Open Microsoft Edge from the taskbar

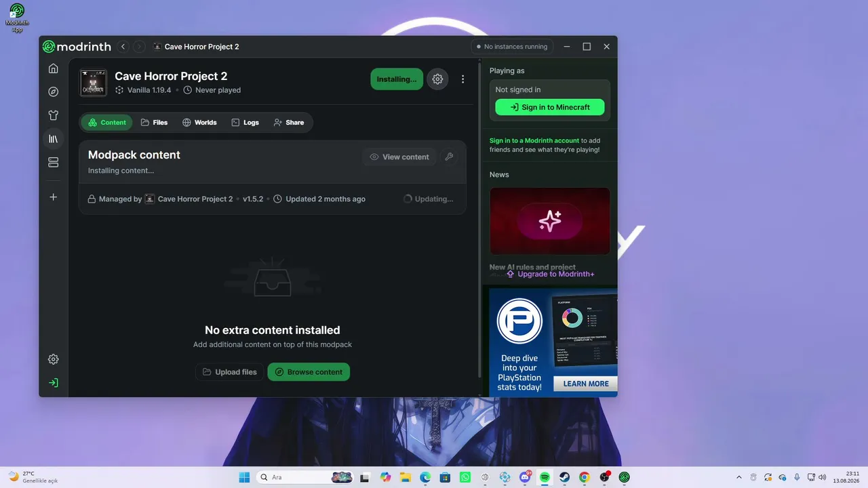(425, 477)
